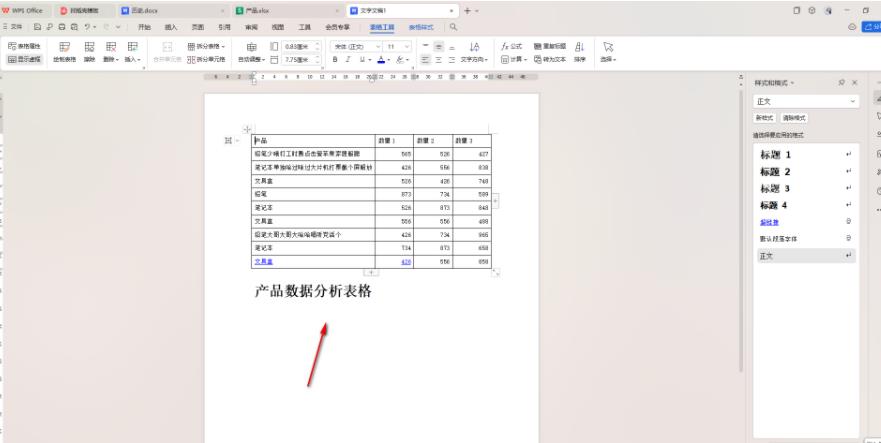
Task: Switch to the Insert (插入) ribbon tab
Action: (171, 27)
